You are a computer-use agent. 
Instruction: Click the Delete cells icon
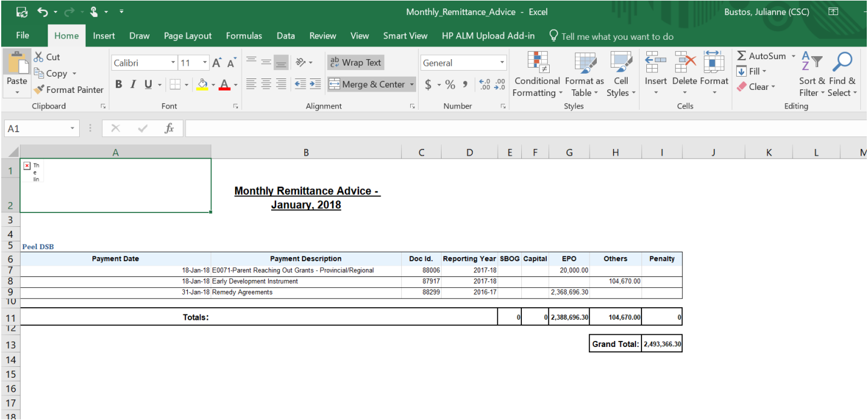pos(684,62)
